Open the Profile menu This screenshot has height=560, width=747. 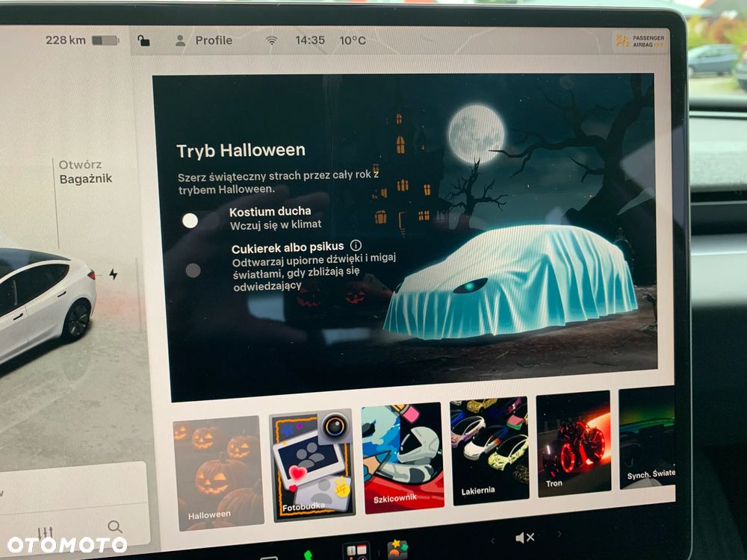pos(204,40)
